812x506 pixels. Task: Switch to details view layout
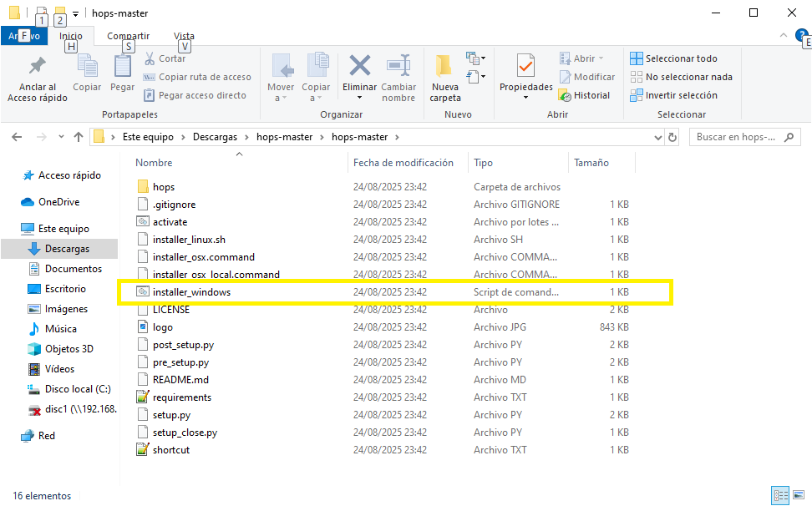pyautogui.click(x=780, y=494)
